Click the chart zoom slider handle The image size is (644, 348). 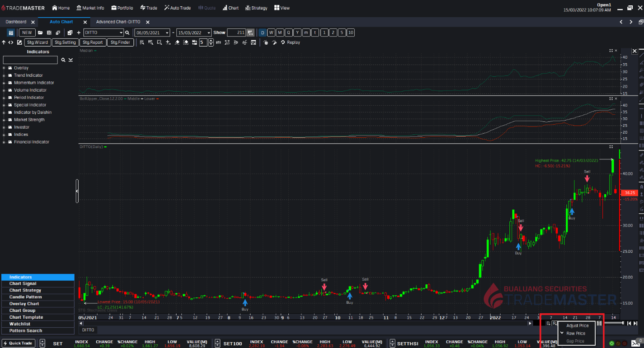[x=623, y=323]
